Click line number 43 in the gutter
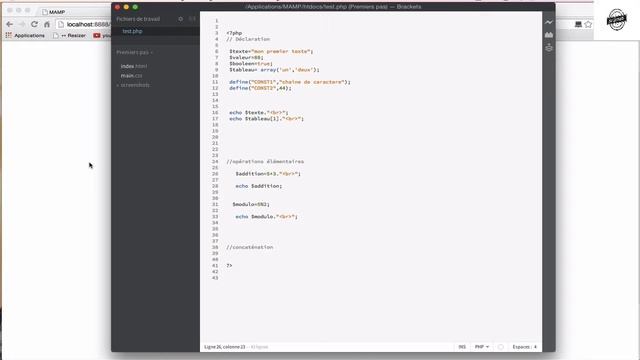Screen dimensions: 640x360 [215, 278]
